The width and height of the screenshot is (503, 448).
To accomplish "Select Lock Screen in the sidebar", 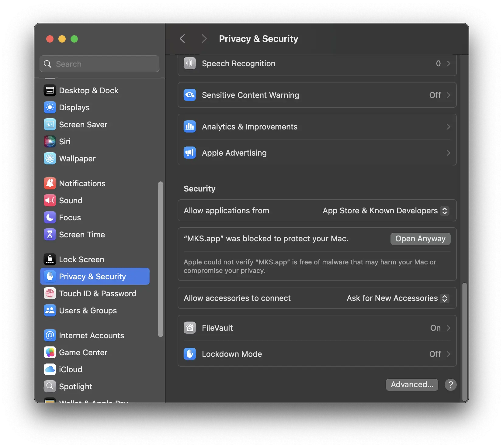I will (x=95, y=260).
